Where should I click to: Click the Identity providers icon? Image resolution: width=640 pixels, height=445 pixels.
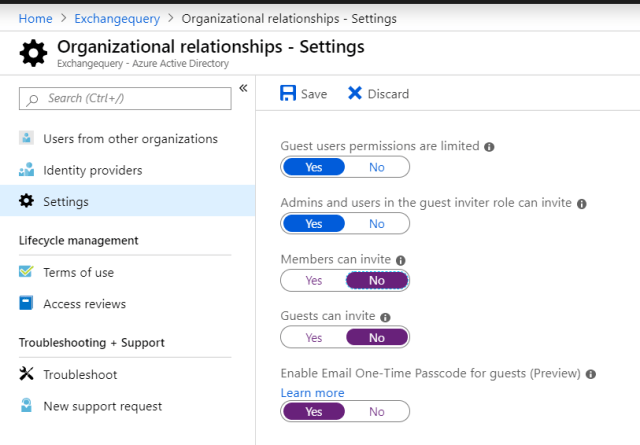(27, 170)
